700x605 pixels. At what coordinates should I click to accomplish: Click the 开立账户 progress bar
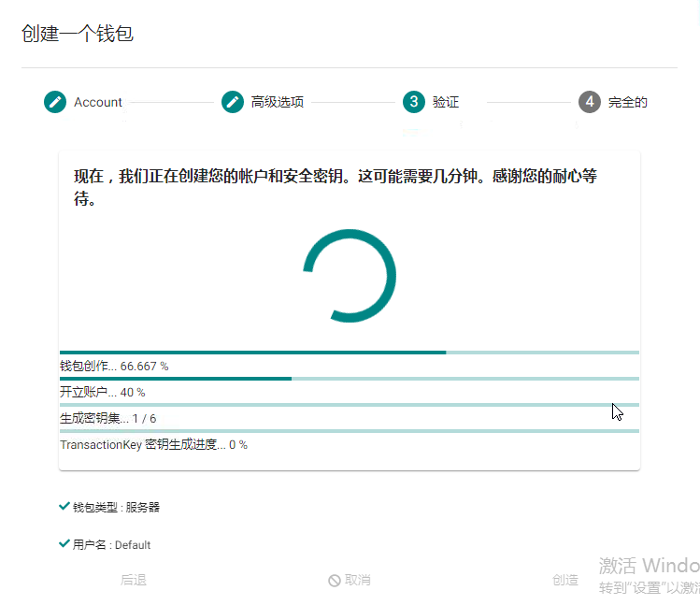(349, 379)
